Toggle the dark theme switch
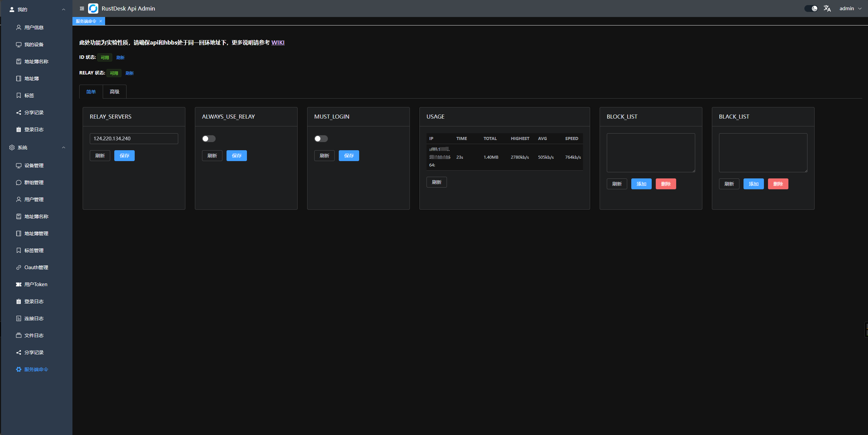This screenshot has width=868, height=435. coord(811,8)
